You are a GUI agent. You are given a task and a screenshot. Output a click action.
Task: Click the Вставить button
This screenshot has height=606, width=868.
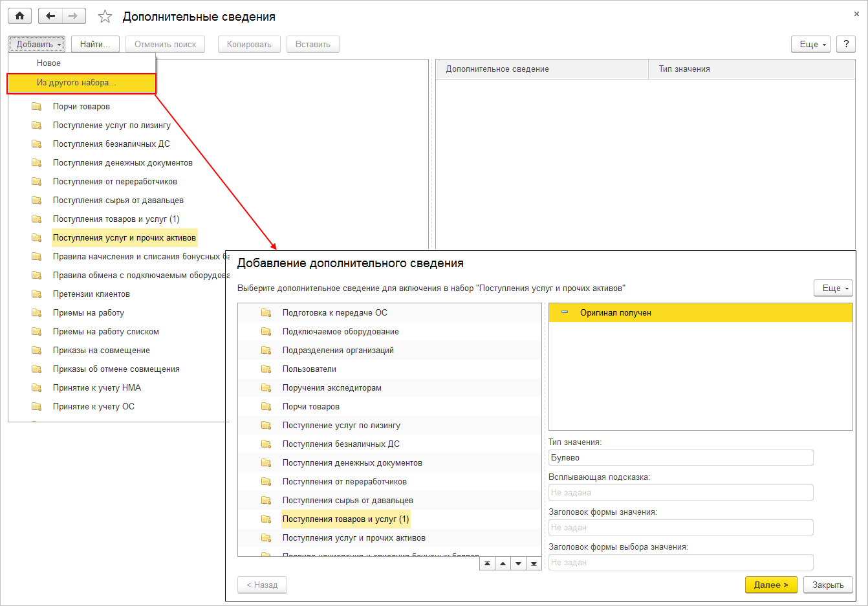pos(313,44)
